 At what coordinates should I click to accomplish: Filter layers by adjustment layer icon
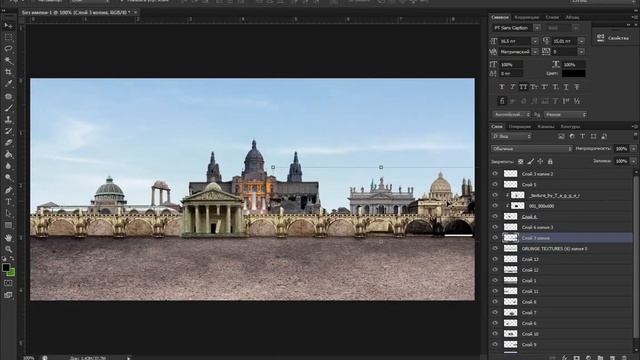[572, 136]
